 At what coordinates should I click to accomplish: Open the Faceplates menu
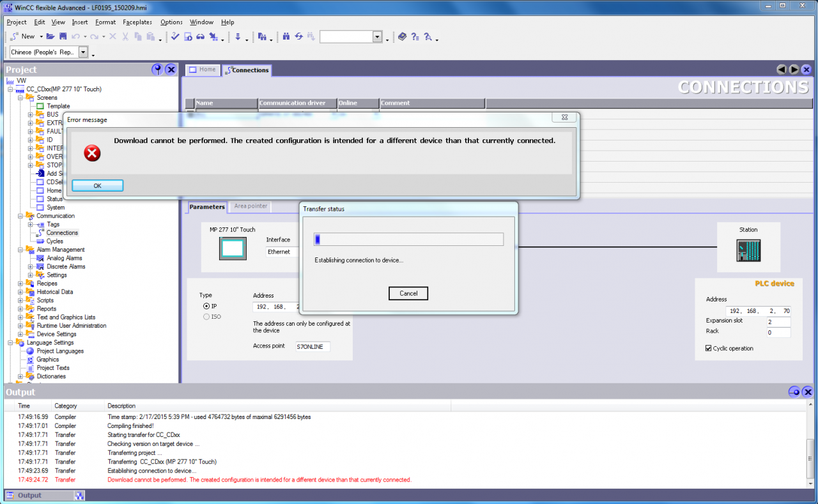[137, 22]
